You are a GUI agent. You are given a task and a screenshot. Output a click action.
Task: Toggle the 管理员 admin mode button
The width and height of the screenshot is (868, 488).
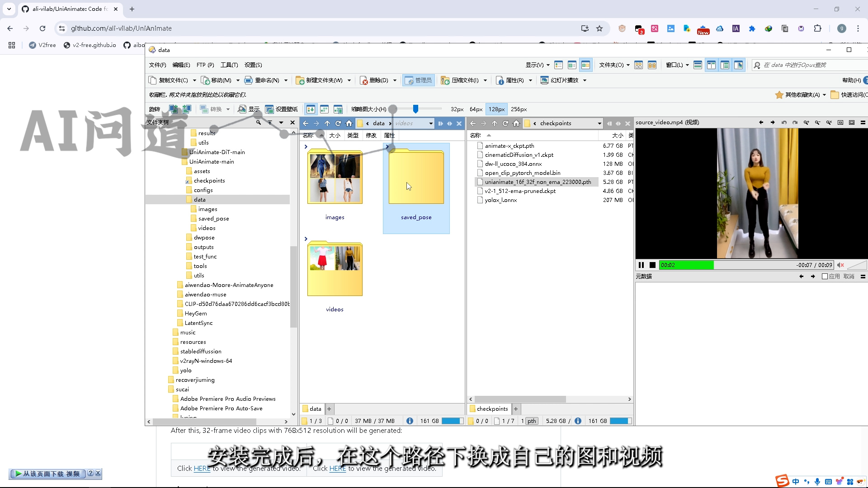[x=419, y=80]
